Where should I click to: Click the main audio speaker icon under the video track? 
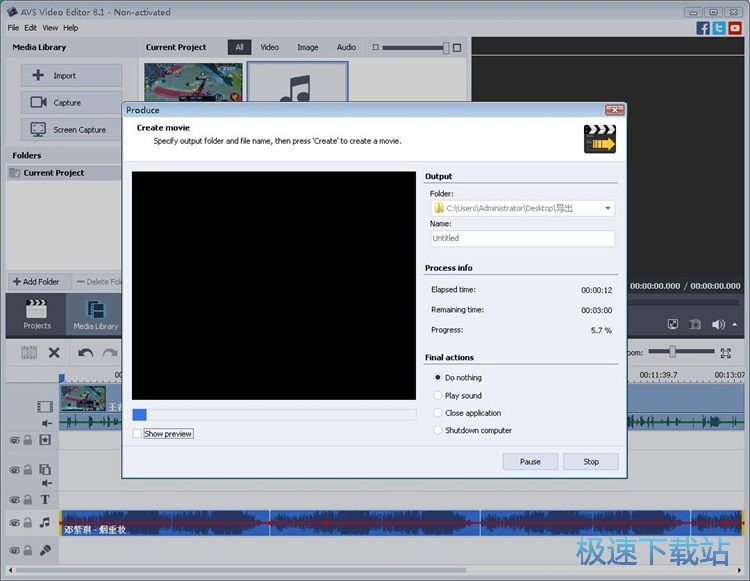tap(46, 423)
